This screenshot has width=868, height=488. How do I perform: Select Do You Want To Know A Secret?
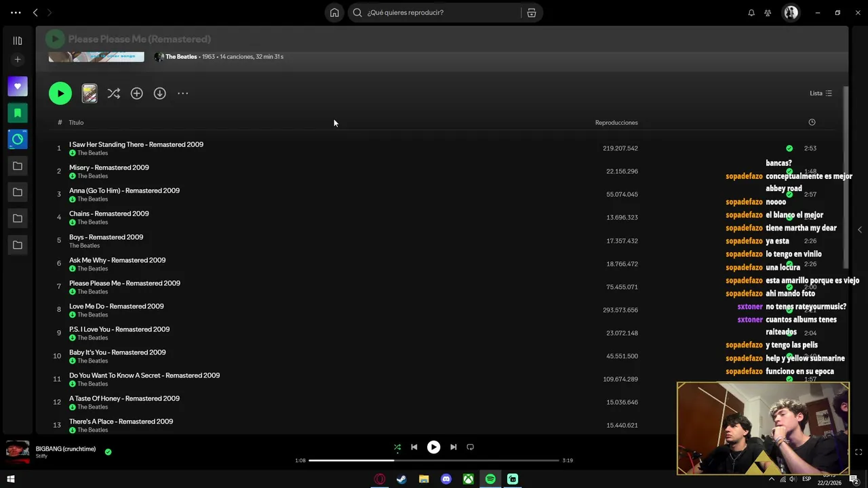point(144,375)
